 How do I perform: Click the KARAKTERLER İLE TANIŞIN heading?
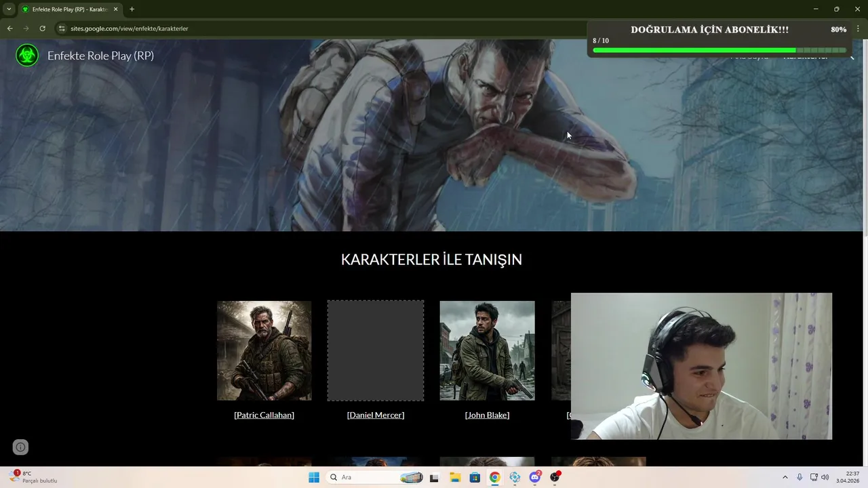click(431, 260)
